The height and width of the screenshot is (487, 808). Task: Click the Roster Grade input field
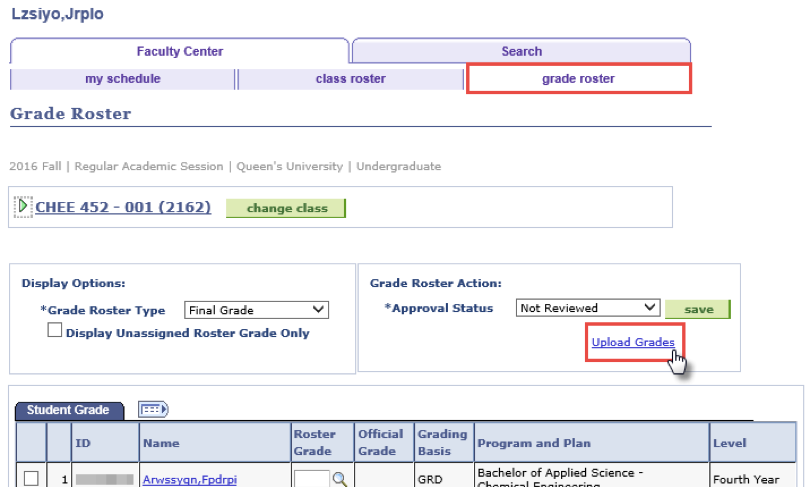(x=311, y=479)
